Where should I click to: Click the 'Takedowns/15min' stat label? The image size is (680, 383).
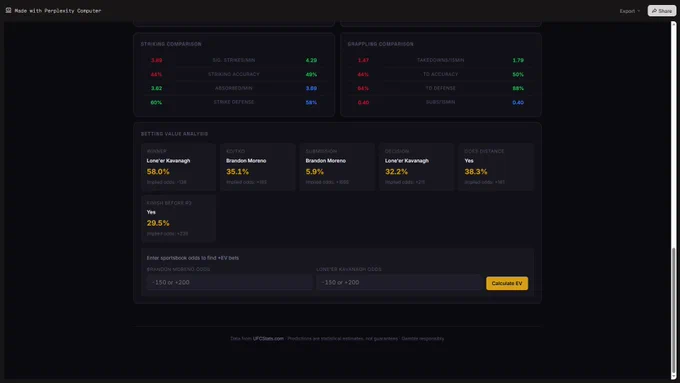(x=441, y=60)
